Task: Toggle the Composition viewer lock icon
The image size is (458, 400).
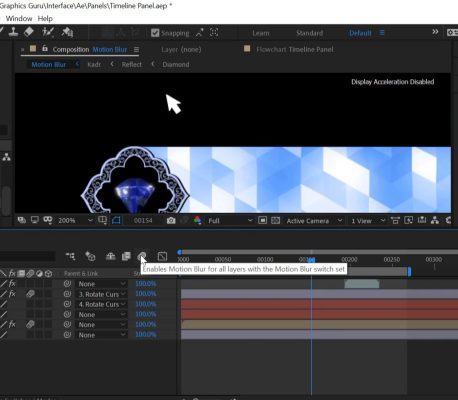Action: 45,49
